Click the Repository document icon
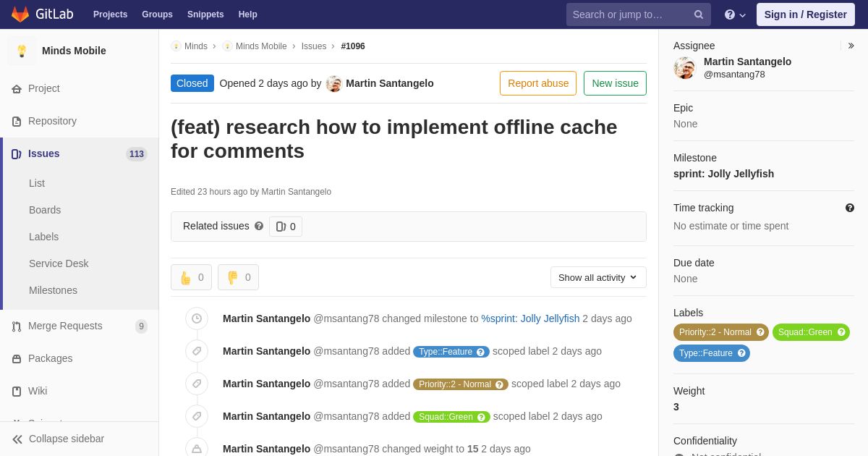 pos(17,122)
